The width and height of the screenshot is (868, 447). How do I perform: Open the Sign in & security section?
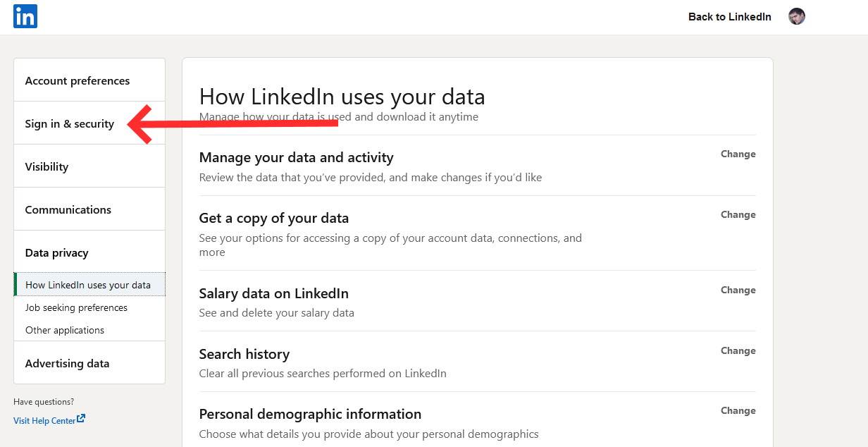click(x=69, y=123)
